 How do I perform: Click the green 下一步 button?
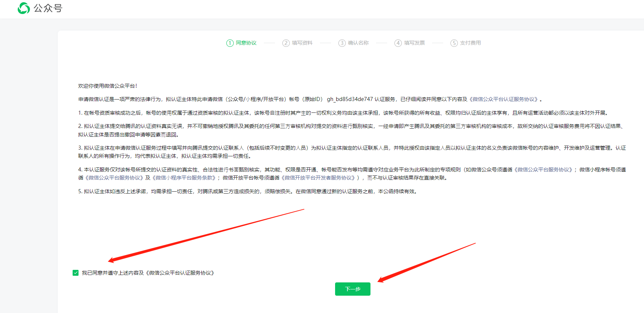[x=352, y=289]
